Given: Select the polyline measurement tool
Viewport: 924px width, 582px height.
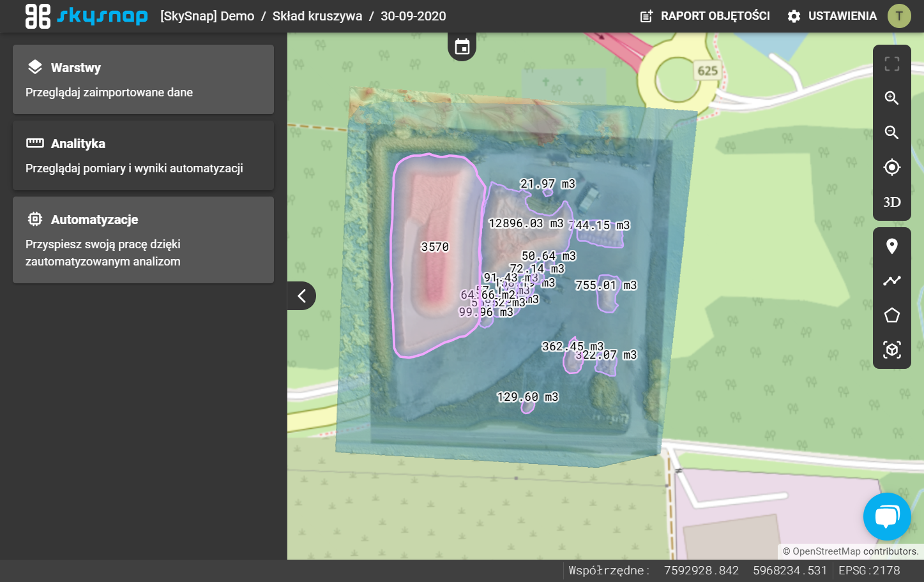Looking at the screenshot, I should [x=892, y=281].
